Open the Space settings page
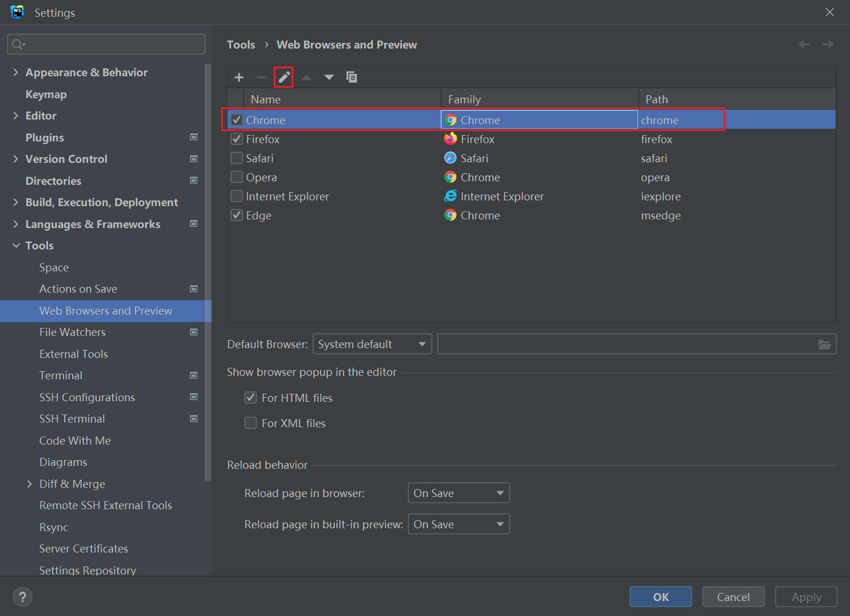This screenshot has height=616, width=850. [54, 267]
